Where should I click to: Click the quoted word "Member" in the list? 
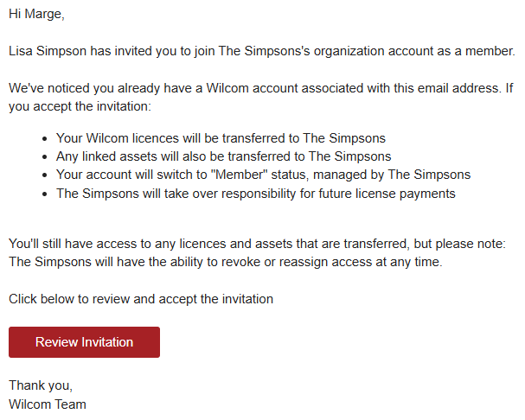pyautogui.click(x=240, y=175)
